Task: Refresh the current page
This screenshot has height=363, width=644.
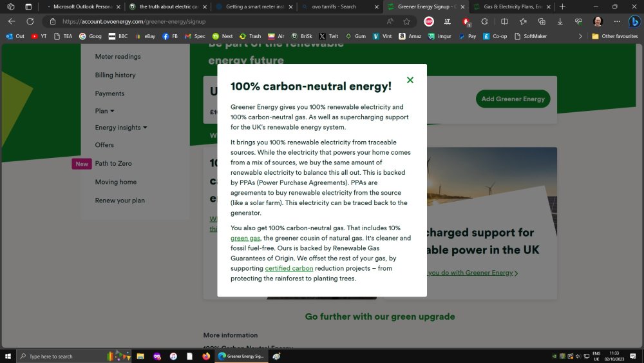Action: [x=30, y=21]
